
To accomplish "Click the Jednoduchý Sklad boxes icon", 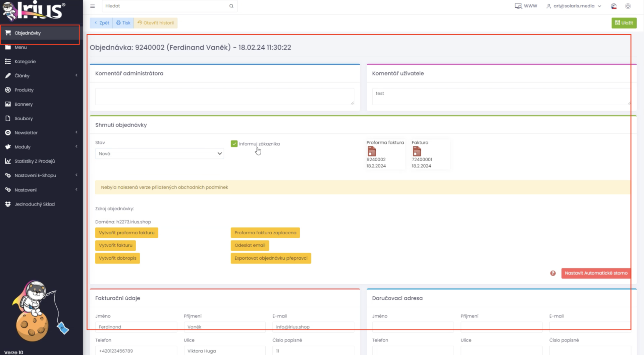I will click(8, 204).
